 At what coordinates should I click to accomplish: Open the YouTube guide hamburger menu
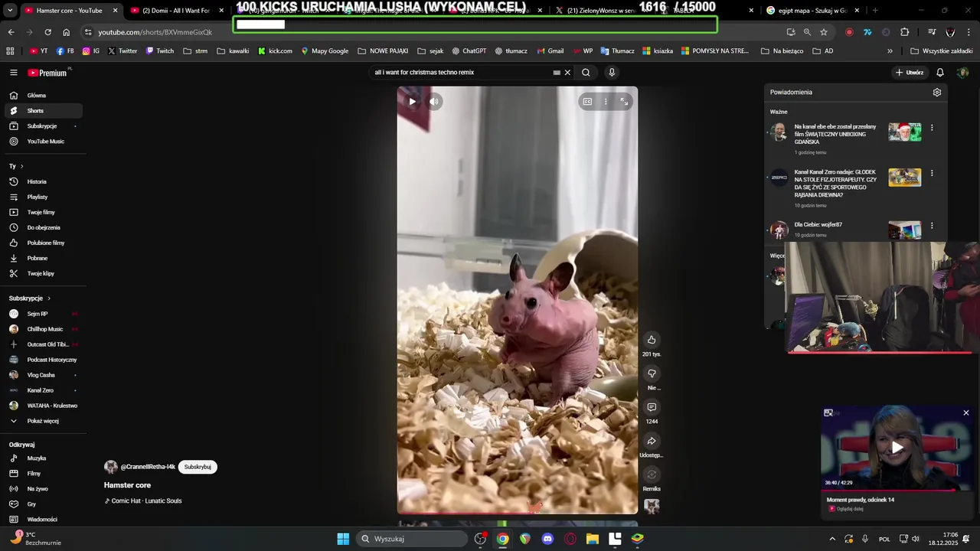pyautogui.click(x=13, y=73)
